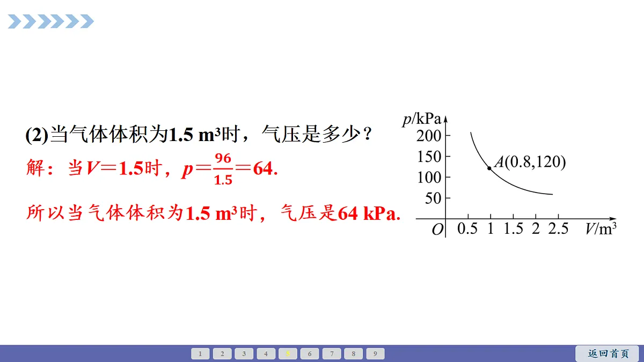Go to slide page 6 button
Viewport: 644px width, 362px height.
point(310,353)
